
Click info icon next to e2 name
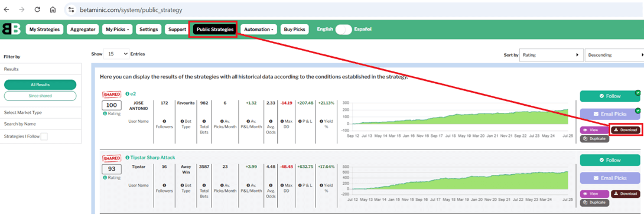(x=127, y=94)
